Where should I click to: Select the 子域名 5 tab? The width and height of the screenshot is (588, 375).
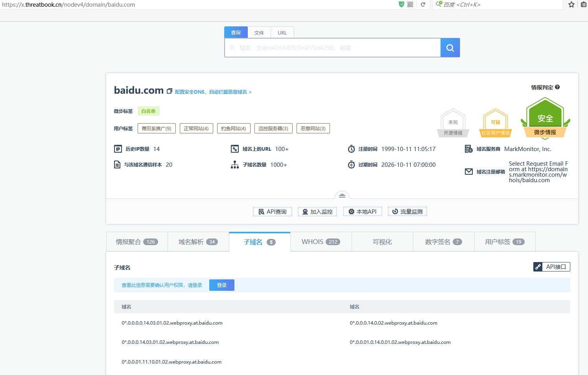coord(260,242)
